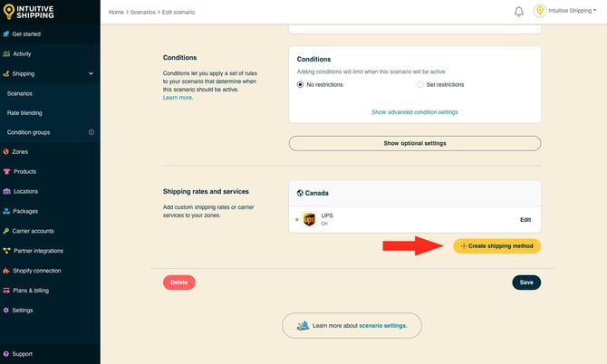Click the Products icon in sidebar
This screenshot has width=607, height=364.
tap(6, 171)
